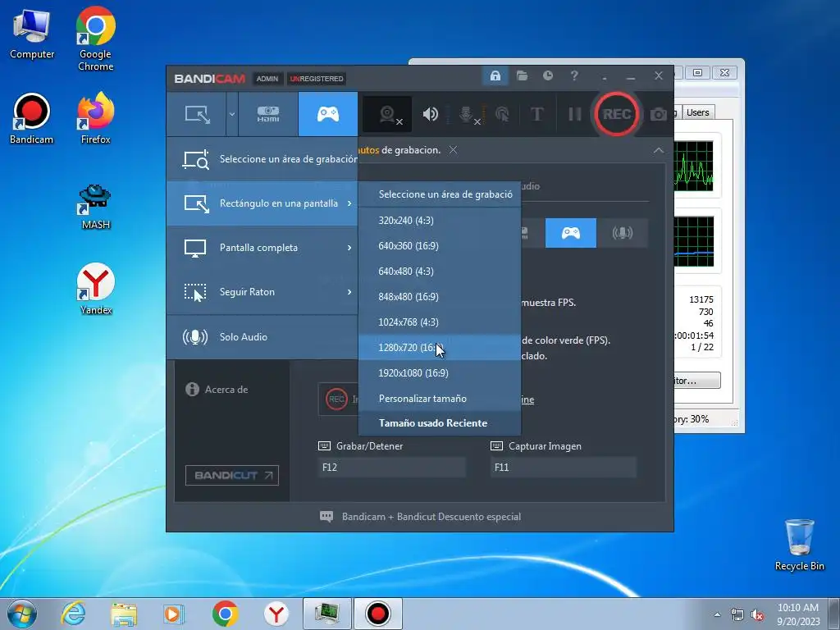The width and height of the screenshot is (840, 630).
Task: Click the memory history graph in Task Manager
Action: point(694,241)
